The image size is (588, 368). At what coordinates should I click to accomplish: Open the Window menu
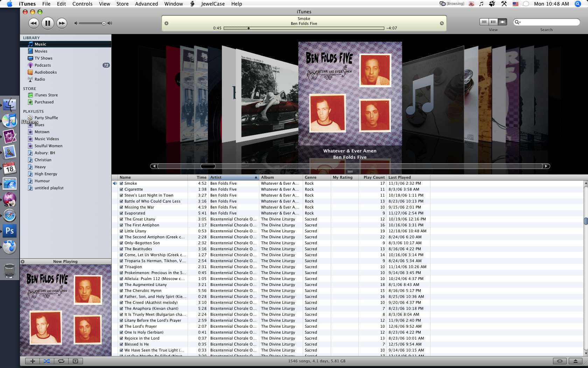pos(174,4)
